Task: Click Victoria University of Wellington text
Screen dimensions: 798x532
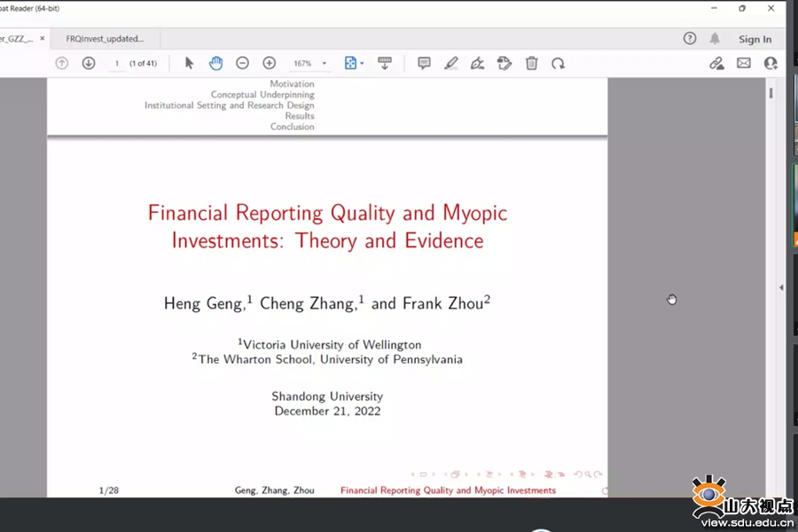Action: [x=330, y=344]
